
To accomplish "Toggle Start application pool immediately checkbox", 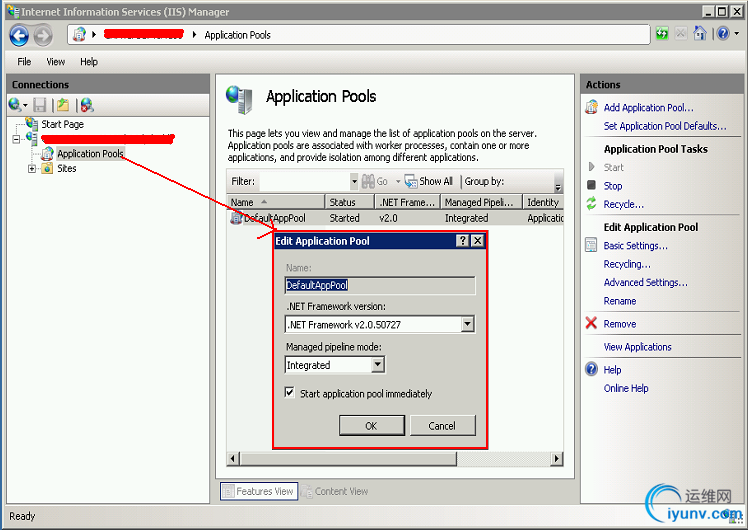I will click(290, 393).
